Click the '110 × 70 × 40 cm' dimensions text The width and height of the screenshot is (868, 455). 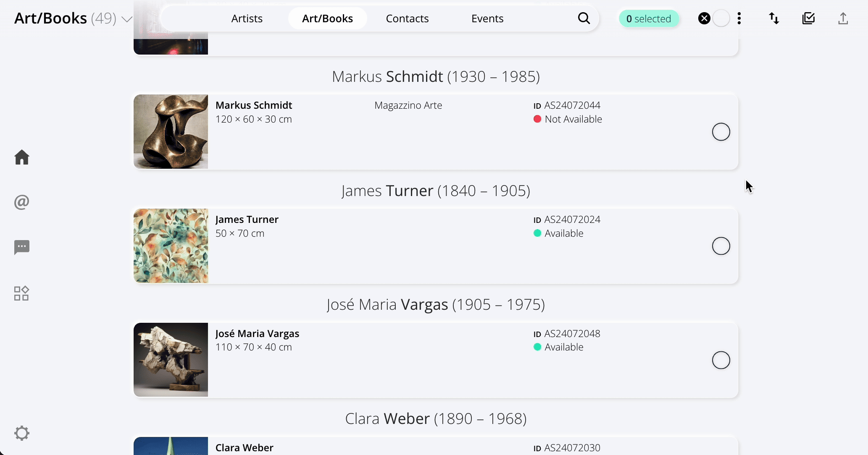253,347
